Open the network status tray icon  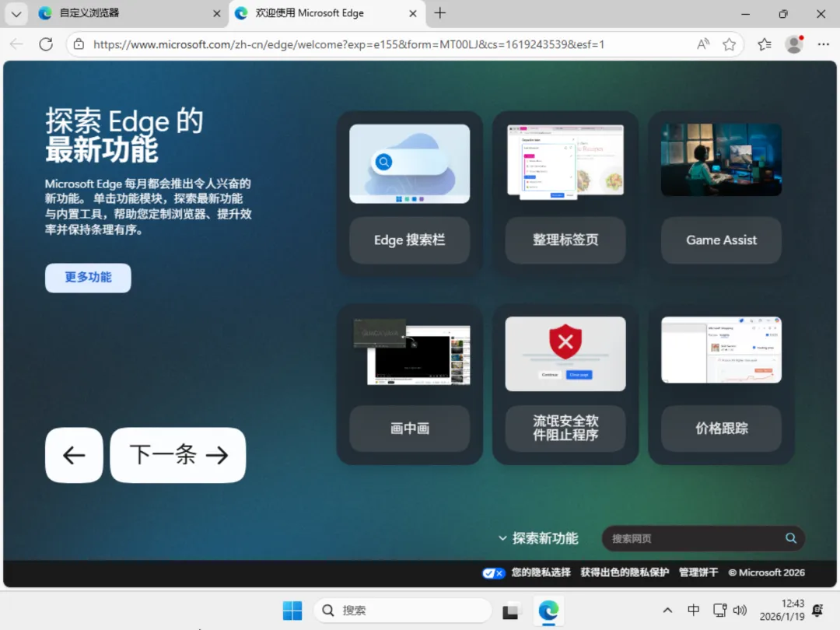point(719,611)
